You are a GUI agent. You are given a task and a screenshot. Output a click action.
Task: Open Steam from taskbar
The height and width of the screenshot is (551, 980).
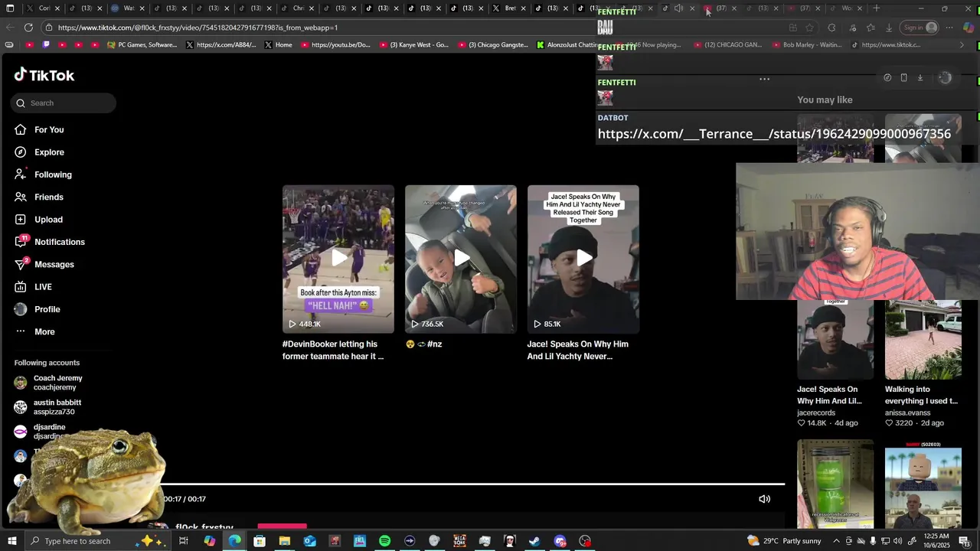pyautogui.click(x=534, y=541)
